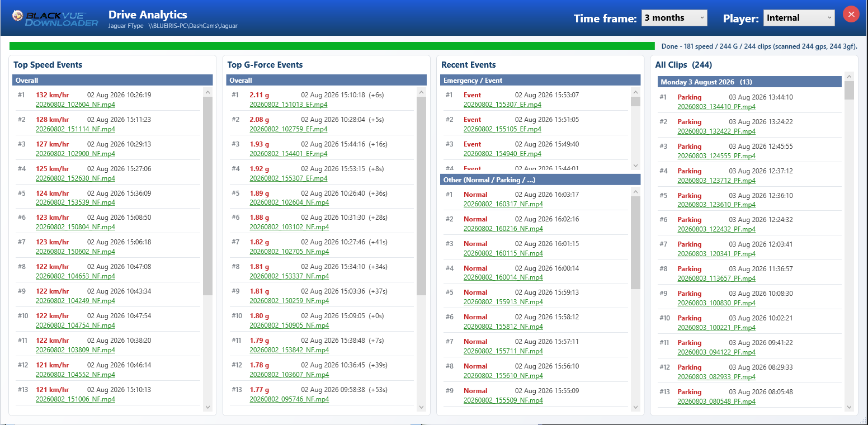Viewport: 868px width, 425px height.
Task: Click the green scan progress bar
Action: tap(332, 46)
